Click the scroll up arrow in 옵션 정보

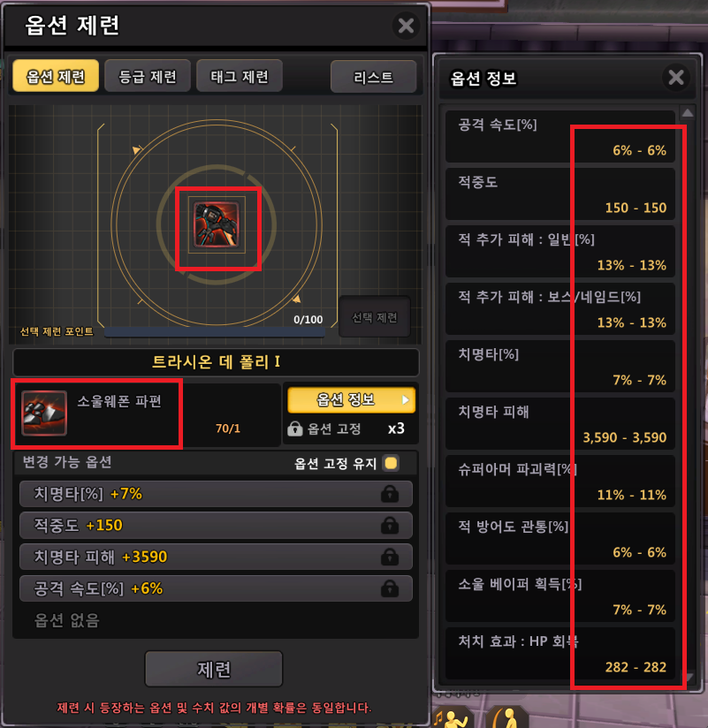click(688, 113)
